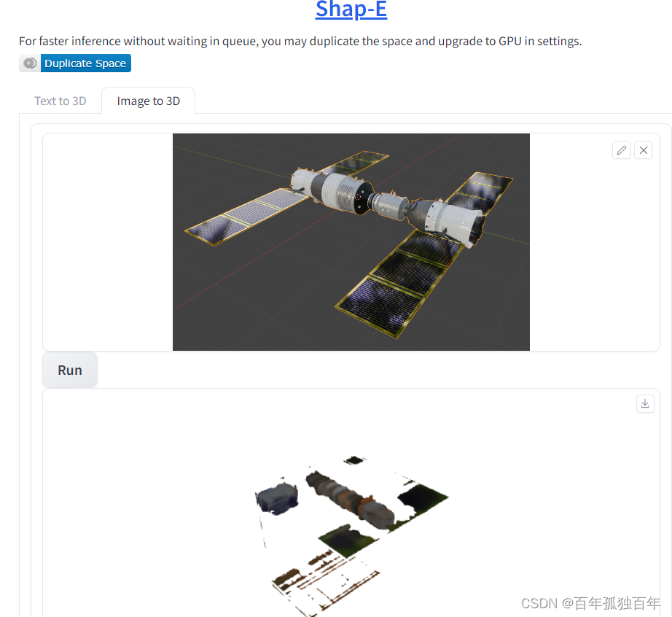Viewport: 672px width, 617px height.
Task: Select the Image to 3D tab
Action: click(x=148, y=101)
